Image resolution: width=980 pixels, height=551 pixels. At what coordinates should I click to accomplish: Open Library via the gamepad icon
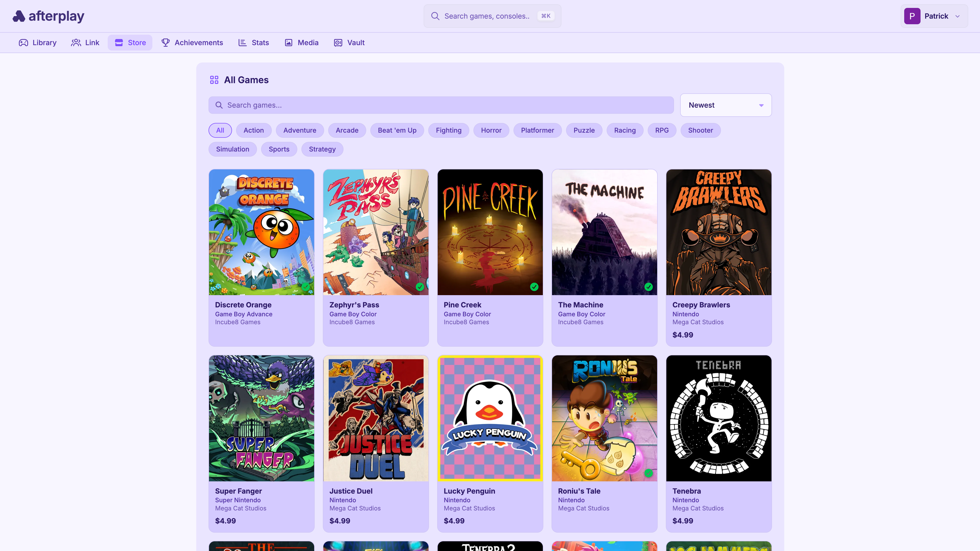pos(23,43)
